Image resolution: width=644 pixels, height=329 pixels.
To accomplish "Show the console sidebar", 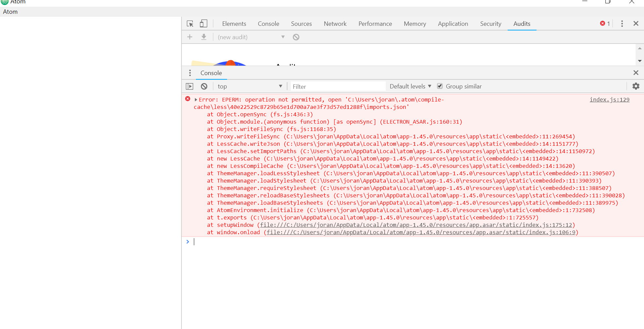I will pyautogui.click(x=190, y=86).
